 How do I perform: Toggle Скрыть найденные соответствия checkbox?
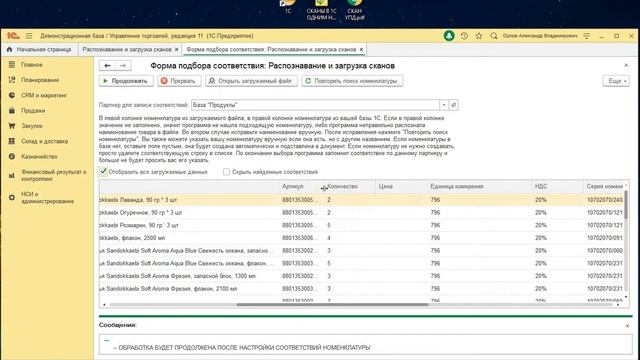pos(227,172)
